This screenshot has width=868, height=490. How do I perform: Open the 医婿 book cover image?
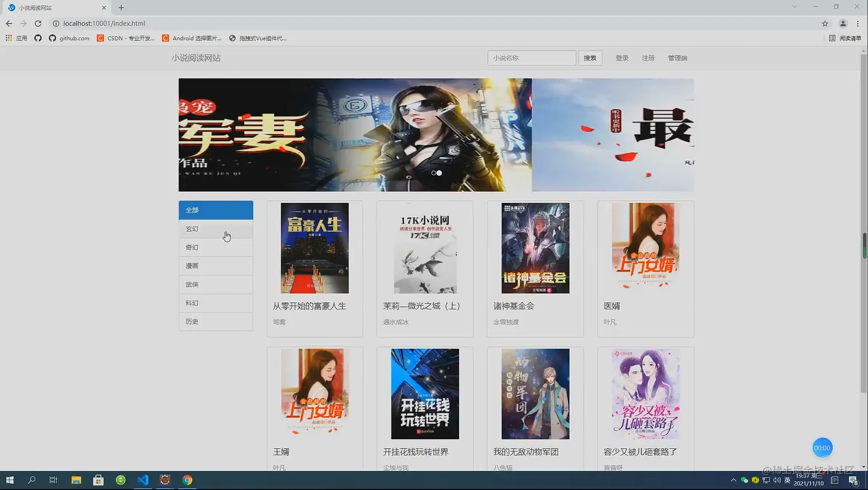646,248
